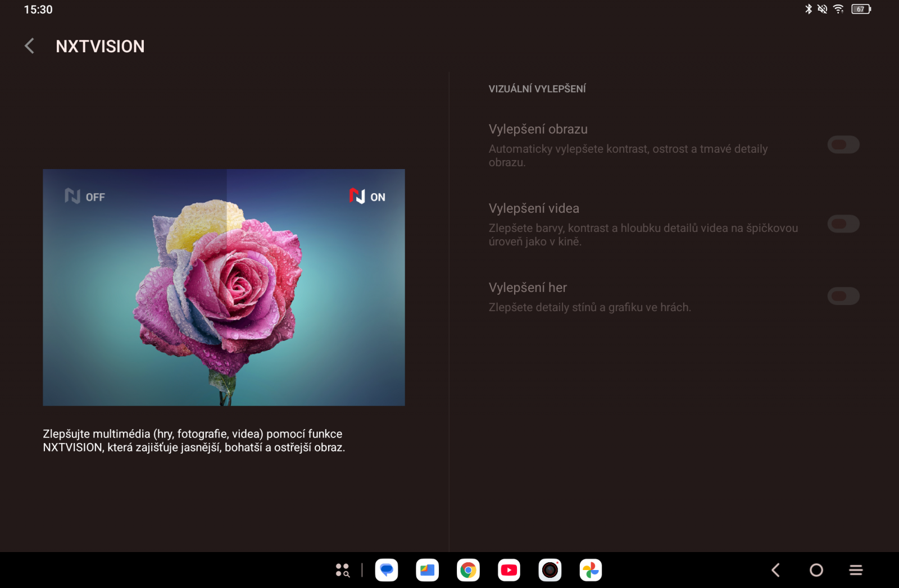This screenshot has width=899, height=588.
Task: Open the Messages app
Action: 386,570
